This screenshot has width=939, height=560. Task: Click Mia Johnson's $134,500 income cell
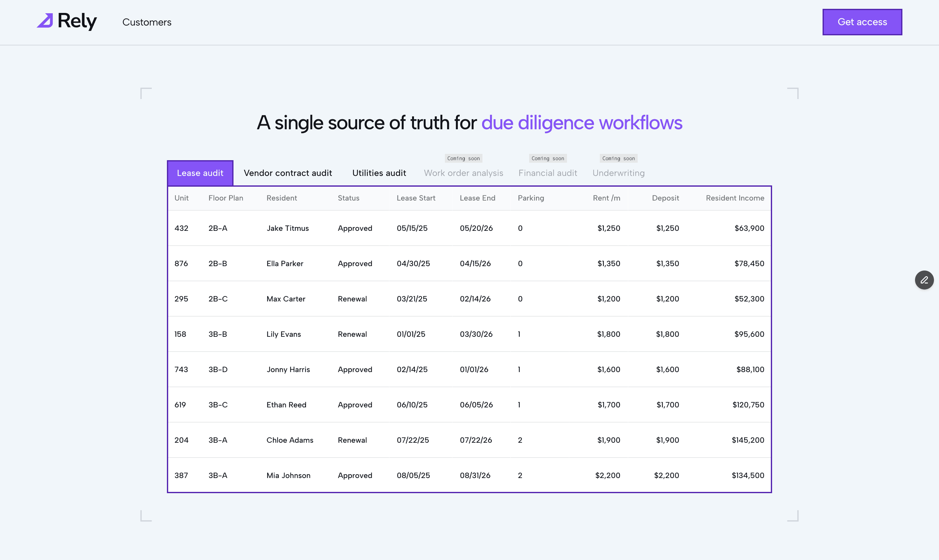click(747, 475)
